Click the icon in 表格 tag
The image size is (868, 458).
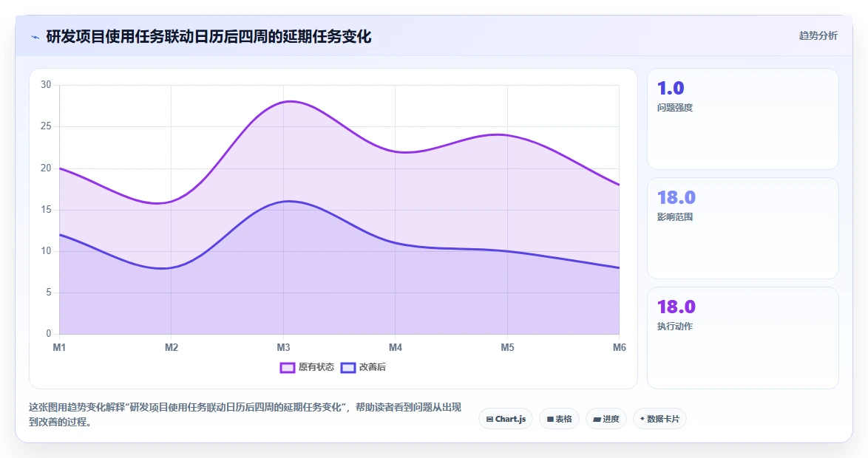550,420
